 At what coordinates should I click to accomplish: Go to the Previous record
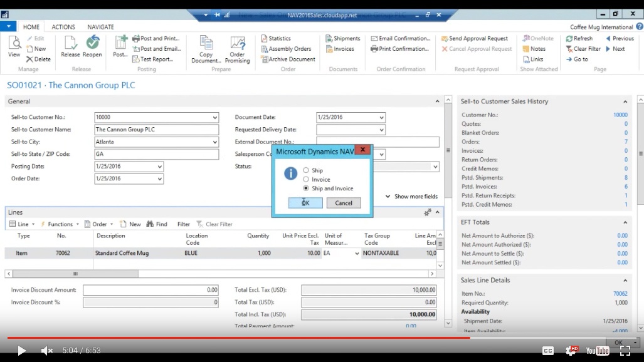(620, 38)
